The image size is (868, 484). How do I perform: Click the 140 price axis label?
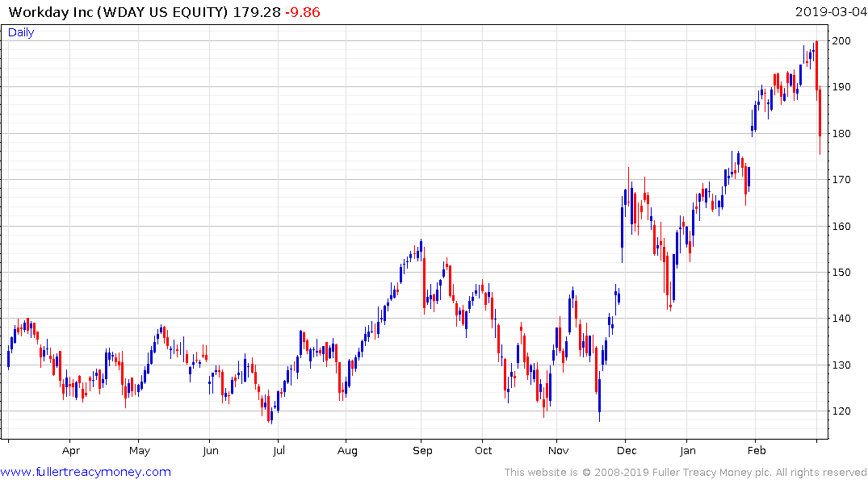tap(841, 318)
